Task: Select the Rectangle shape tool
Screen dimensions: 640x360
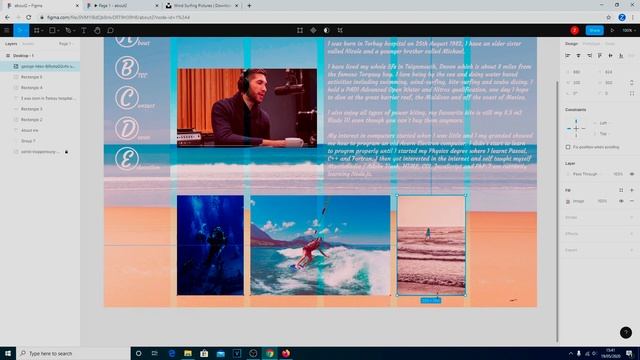Action: pyautogui.click(x=52, y=30)
